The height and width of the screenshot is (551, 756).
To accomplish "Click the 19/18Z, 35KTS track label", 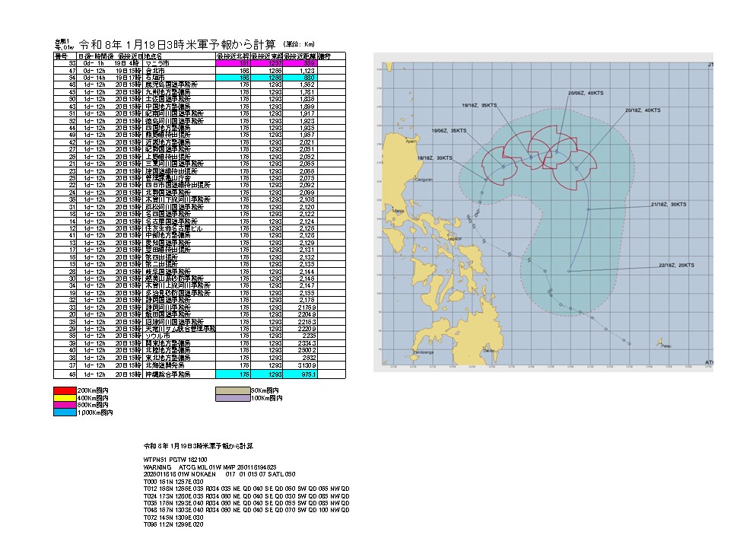I will [480, 105].
